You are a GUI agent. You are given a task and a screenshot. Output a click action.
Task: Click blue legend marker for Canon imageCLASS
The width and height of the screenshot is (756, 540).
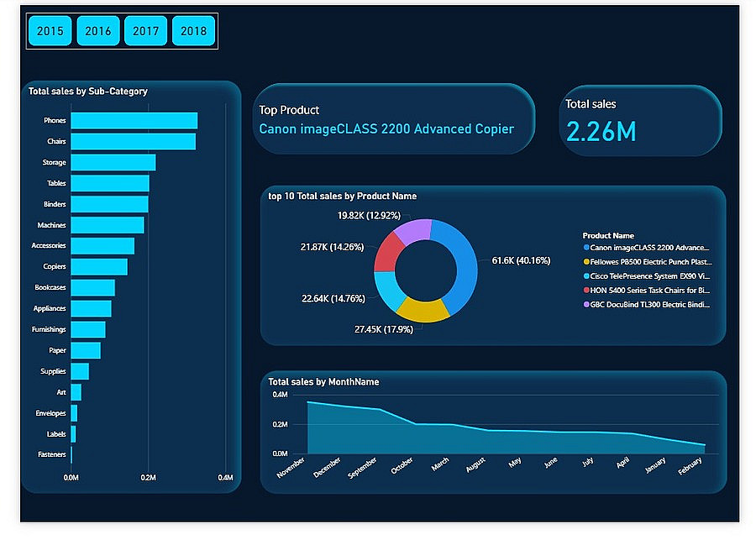point(586,248)
